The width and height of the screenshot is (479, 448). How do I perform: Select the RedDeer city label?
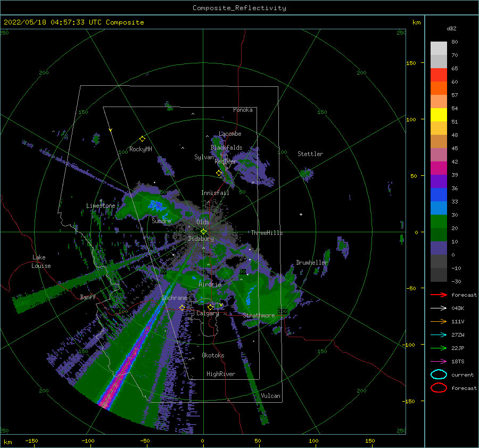[x=226, y=161]
